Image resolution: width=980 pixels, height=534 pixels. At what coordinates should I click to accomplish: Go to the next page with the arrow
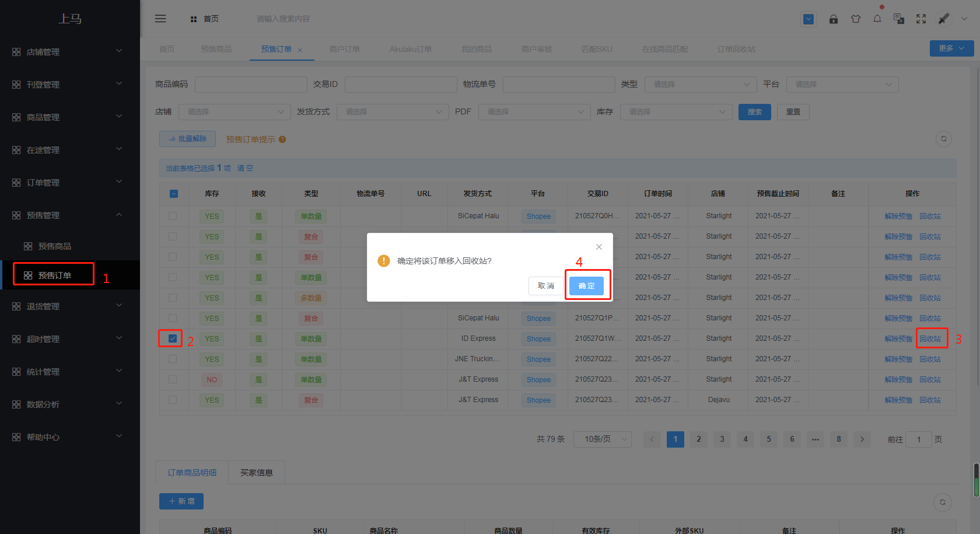point(862,439)
